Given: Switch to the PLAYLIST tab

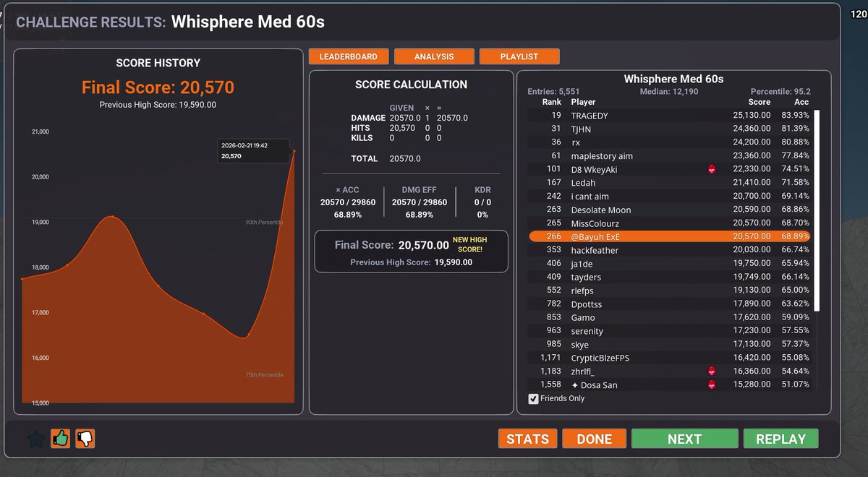Looking at the screenshot, I should point(519,56).
